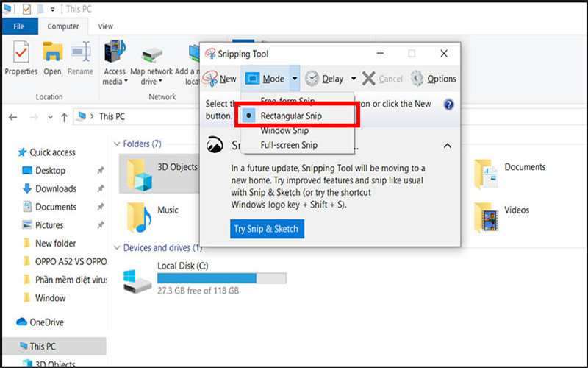The image size is (588, 368).
Task: Unpin Pictures using its pin icon
Action: [x=101, y=225]
